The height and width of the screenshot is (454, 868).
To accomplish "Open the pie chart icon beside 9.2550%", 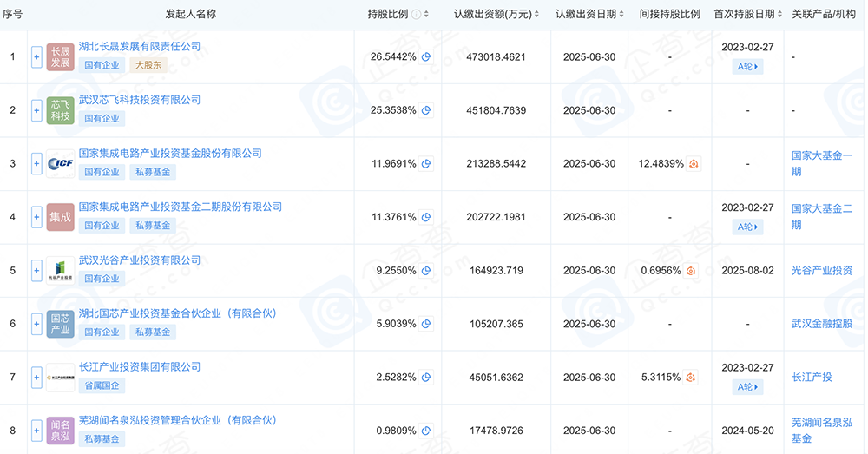I will point(425,271).
